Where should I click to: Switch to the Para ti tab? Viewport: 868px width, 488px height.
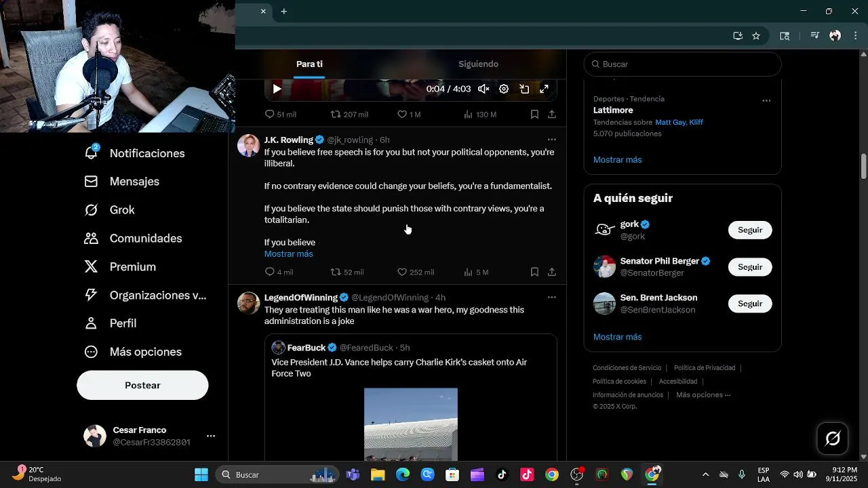309,64
